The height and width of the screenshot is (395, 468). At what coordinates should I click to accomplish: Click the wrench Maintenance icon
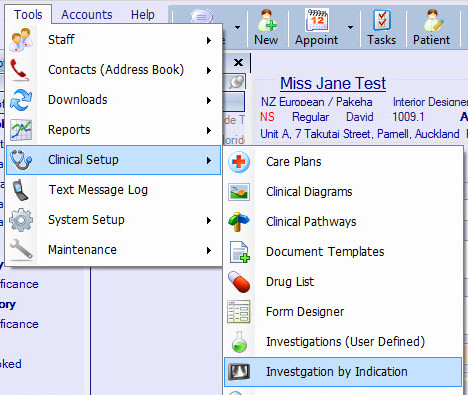(x=21, y=249)
